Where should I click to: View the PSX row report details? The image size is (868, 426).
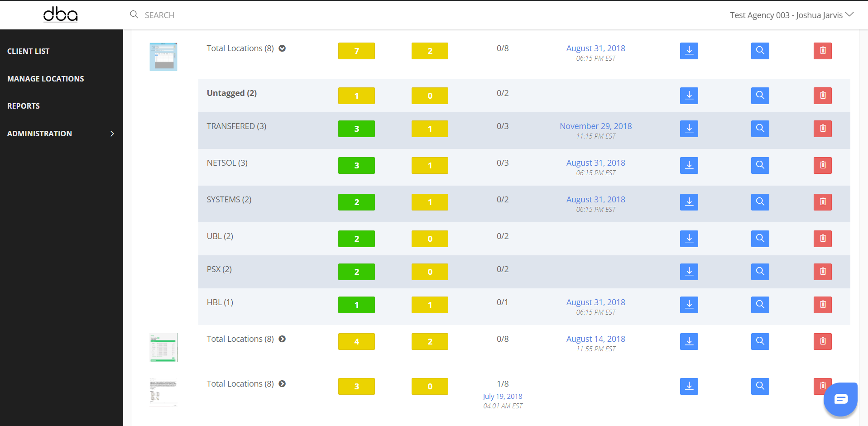tap(760, 272)
